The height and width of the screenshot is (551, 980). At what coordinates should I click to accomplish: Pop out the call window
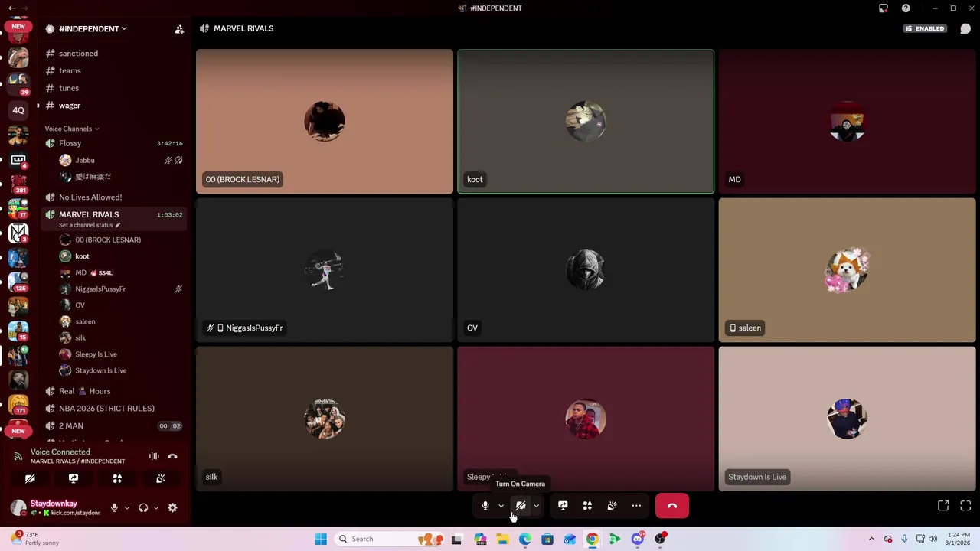click(943, 506)
